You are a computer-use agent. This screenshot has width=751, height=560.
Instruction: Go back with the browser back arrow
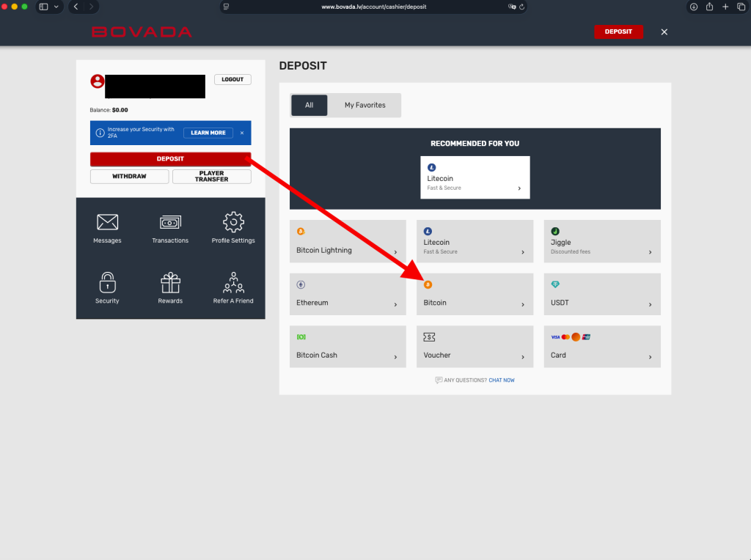tap(76, 7)
